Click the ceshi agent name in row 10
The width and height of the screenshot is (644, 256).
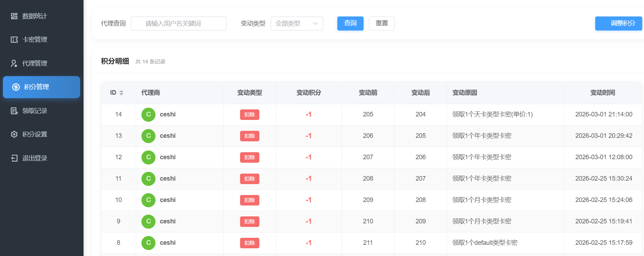[x=167, y=200]
